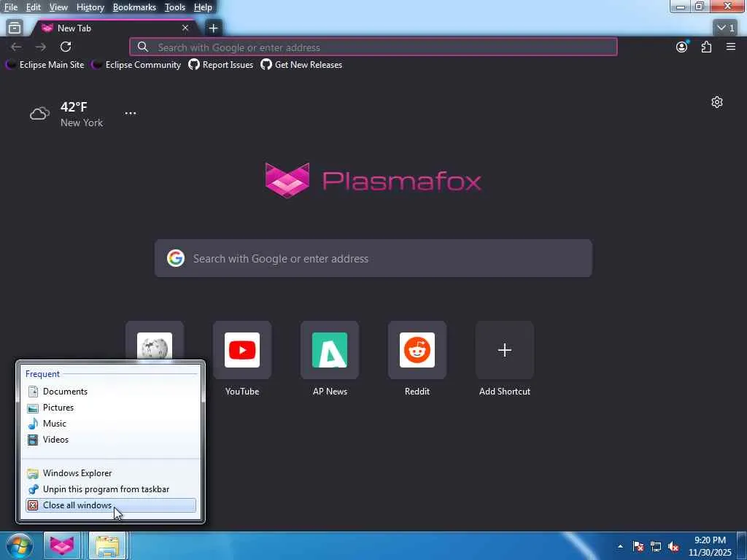Open the Help menu

(x=203, y=7)
